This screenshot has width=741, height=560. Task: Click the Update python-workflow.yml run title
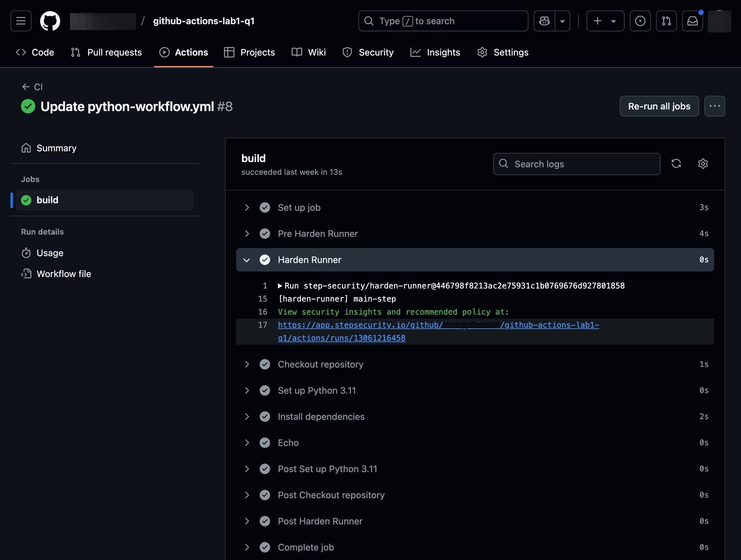point(127,107)
